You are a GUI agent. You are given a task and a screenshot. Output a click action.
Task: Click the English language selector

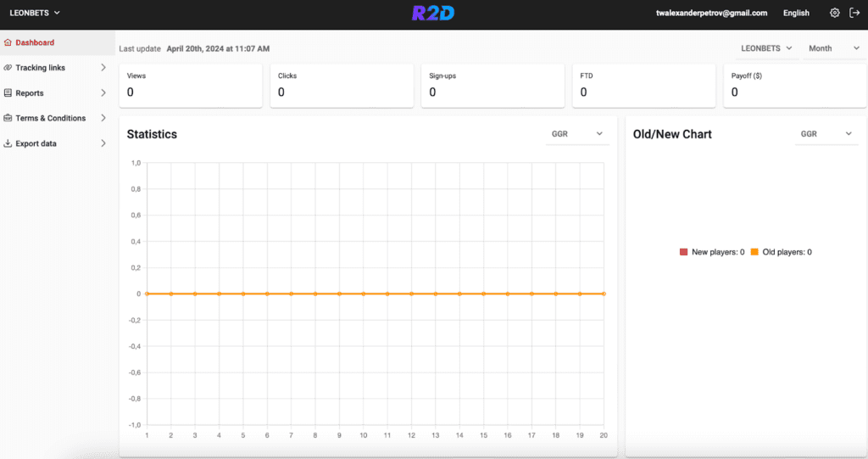coord(796,14)
